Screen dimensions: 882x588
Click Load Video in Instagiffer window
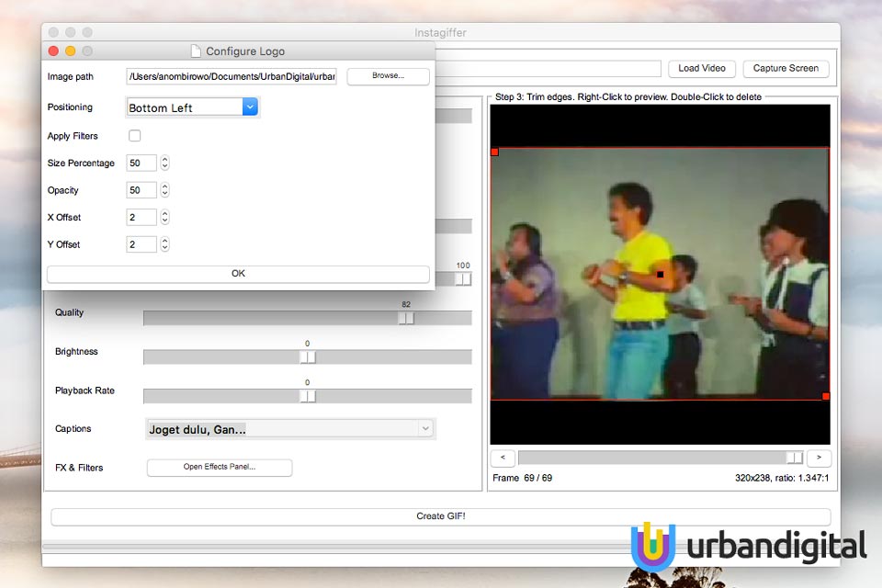(x=701, y=69)
